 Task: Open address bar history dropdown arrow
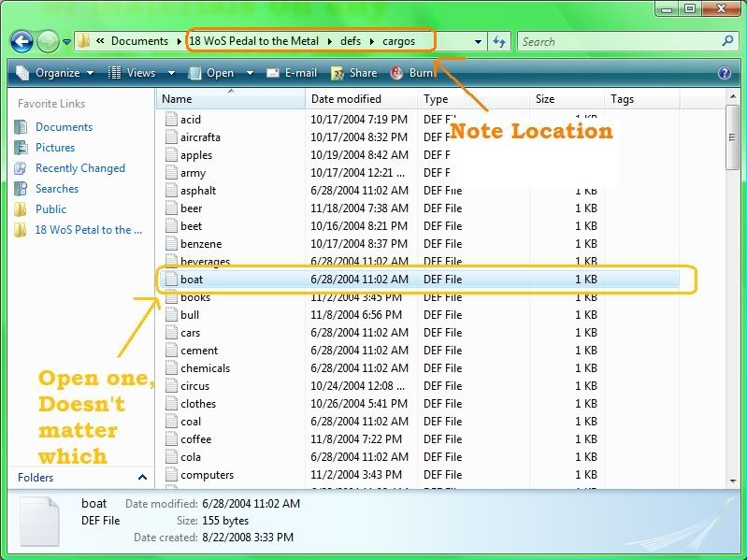478,42
